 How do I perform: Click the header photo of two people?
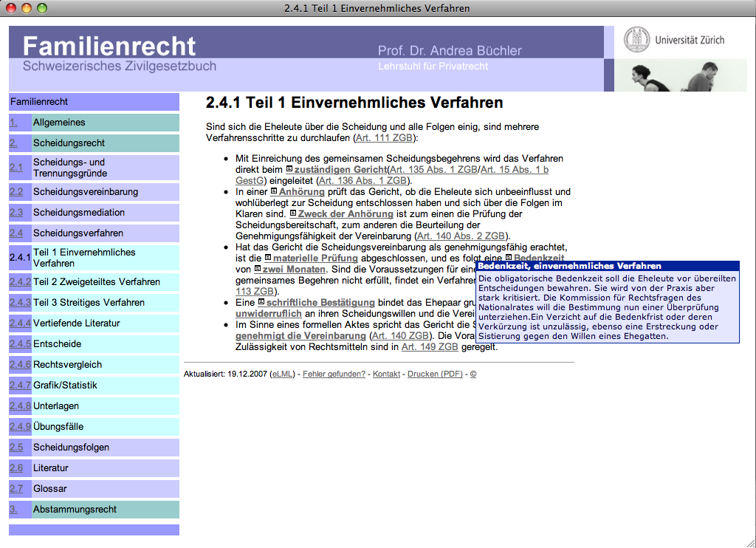pos(680,75)
